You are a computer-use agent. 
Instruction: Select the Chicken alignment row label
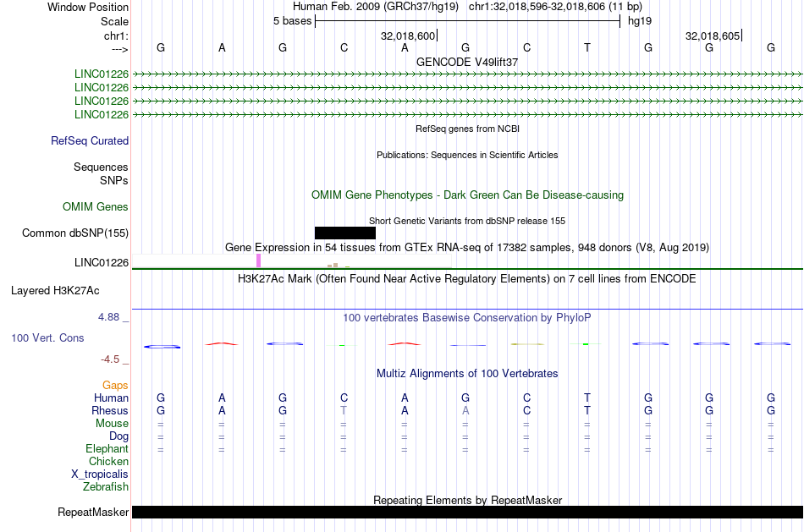108,461
